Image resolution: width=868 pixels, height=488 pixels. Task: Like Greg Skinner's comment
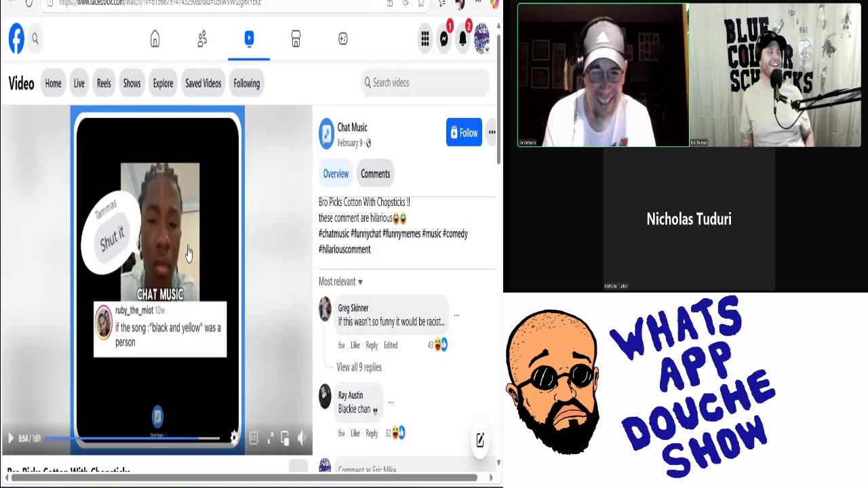(x=355, y=346)
